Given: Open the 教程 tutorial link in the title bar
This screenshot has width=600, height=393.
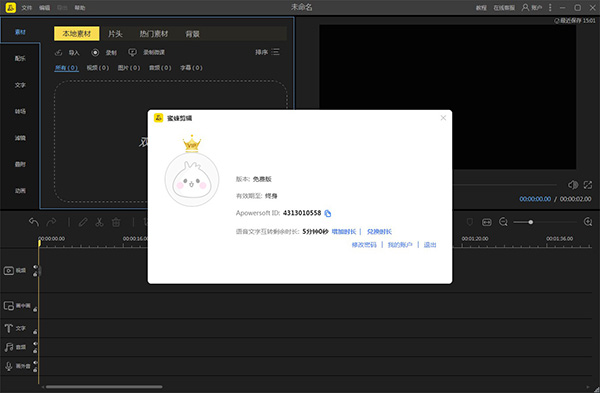Looking at the screenshot, I should [481, 8].
